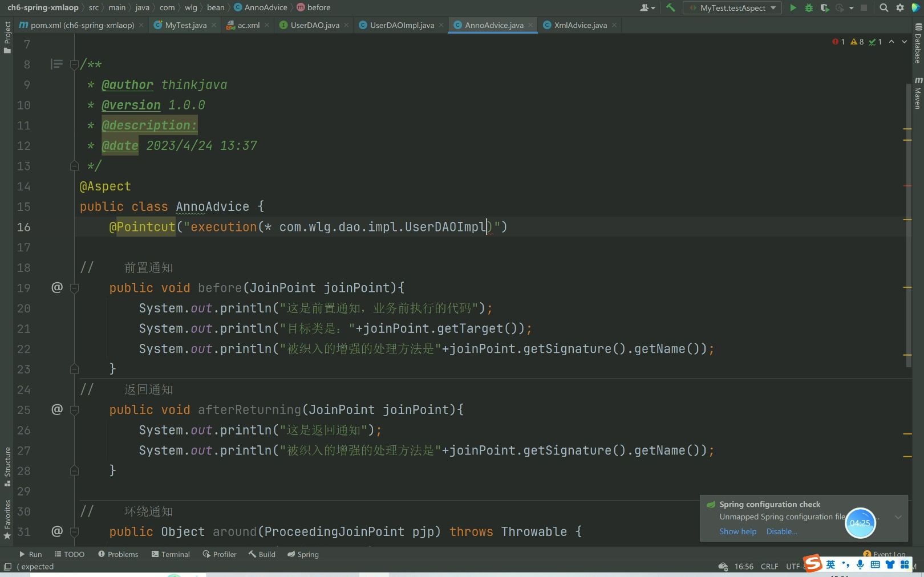The height and width of the screenshot is (577, 924).
Task: Collapse the Javadoc comment fold at line 8
Action: click(74, 64)
